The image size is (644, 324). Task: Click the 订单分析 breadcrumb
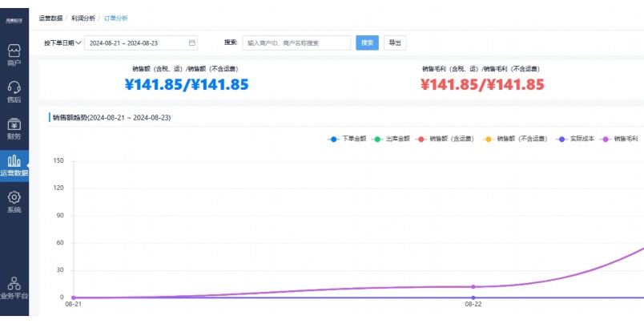click(116, 18)
